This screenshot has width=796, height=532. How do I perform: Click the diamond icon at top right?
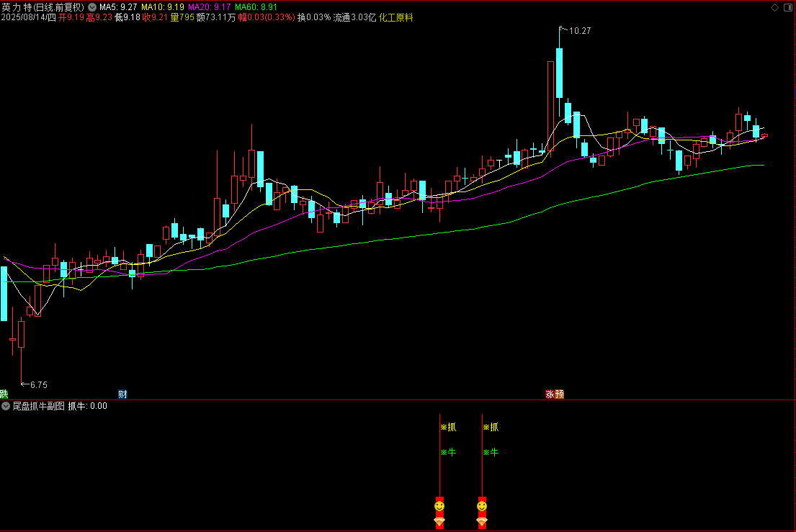click(x=774, y=7)
